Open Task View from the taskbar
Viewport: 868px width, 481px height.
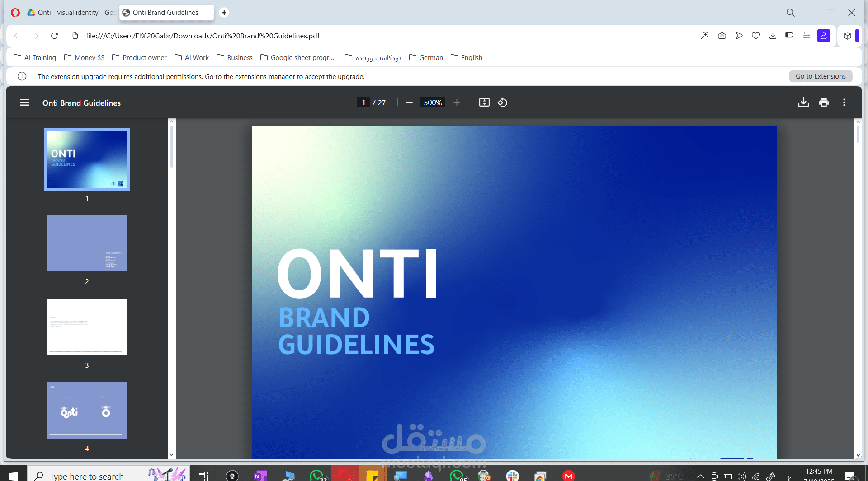(x=203, y=476)
